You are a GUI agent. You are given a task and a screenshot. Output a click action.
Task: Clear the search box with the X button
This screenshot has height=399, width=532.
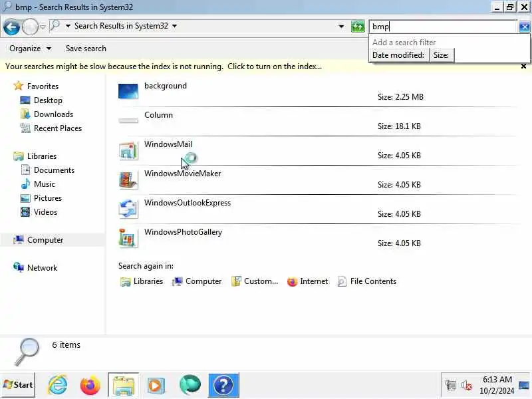[524, 27]
